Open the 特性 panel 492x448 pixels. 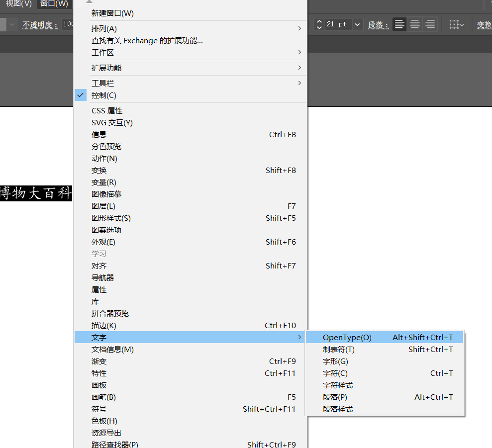tap(190, 373)
